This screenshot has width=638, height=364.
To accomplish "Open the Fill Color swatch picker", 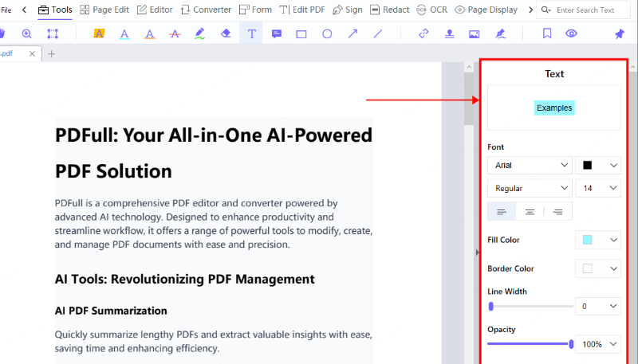I will coord(598,240).
